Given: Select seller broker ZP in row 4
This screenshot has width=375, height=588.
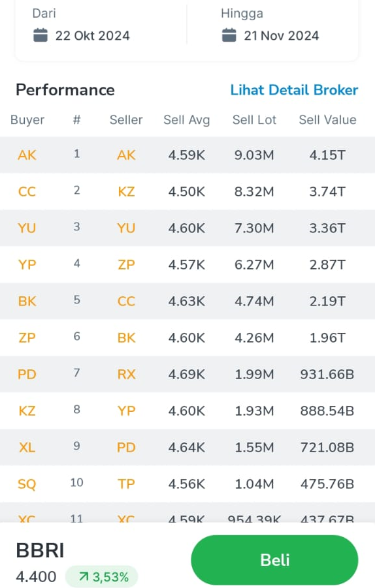Looking at the screenshot, I should click(x=126, y=265).
